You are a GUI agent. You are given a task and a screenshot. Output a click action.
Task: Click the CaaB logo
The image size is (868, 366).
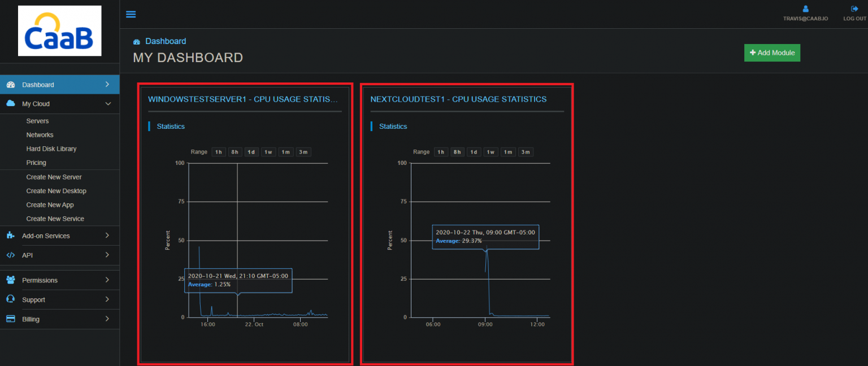click(x=60, y=30)
